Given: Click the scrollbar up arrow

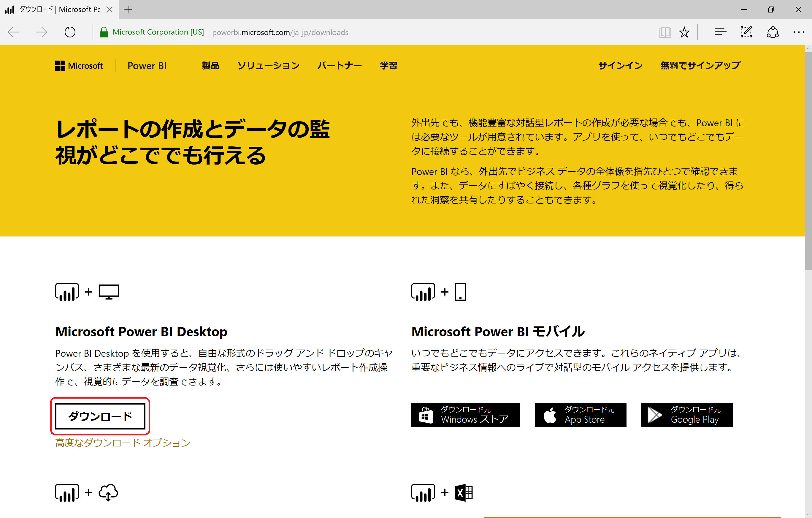Looking at the screenshot, I should click(x=808, y=49).
